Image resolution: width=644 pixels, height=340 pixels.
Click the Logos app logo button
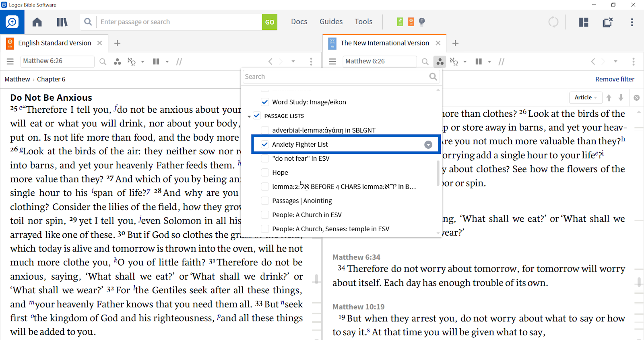[12, 22]
